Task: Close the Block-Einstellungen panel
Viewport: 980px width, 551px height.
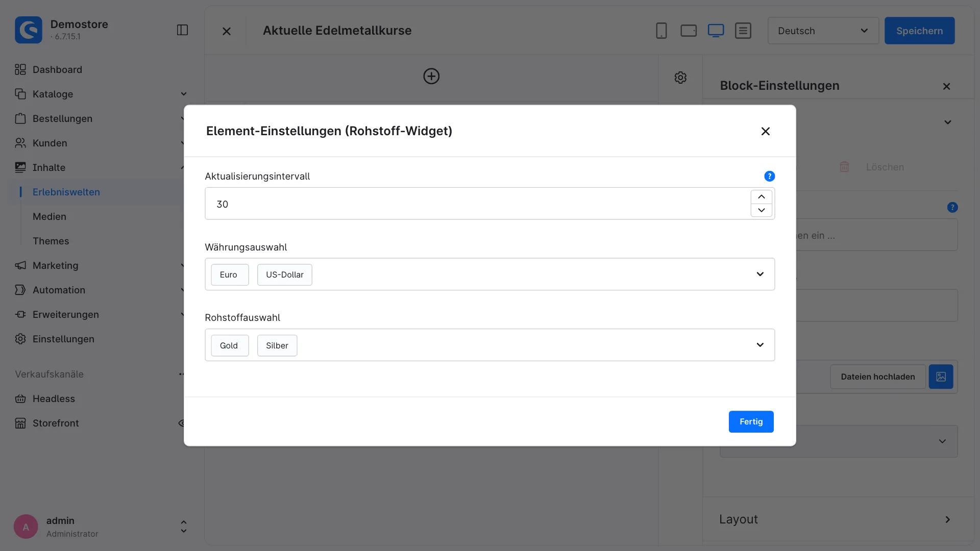Action: coord(946,86)
